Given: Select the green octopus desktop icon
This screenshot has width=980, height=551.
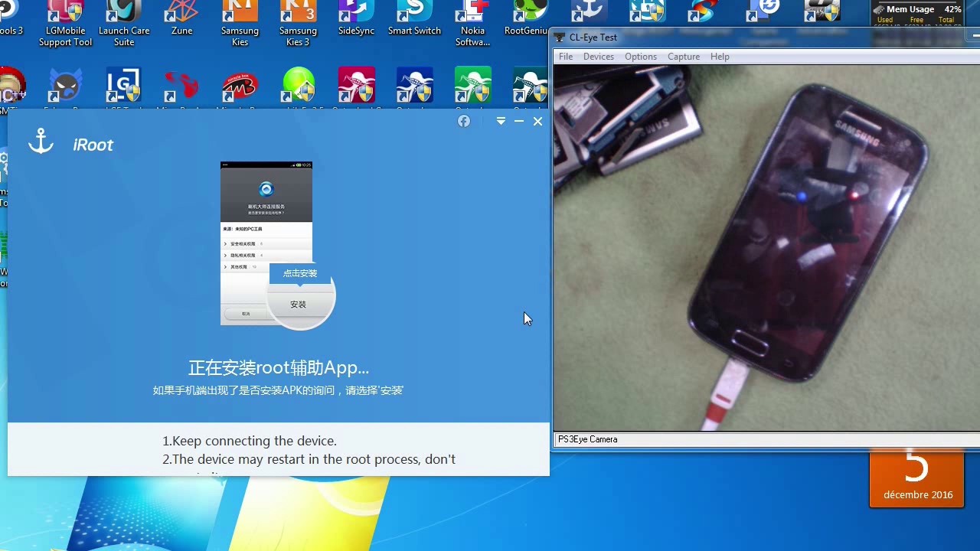Looking at the screenshot, I should point(472,86).
